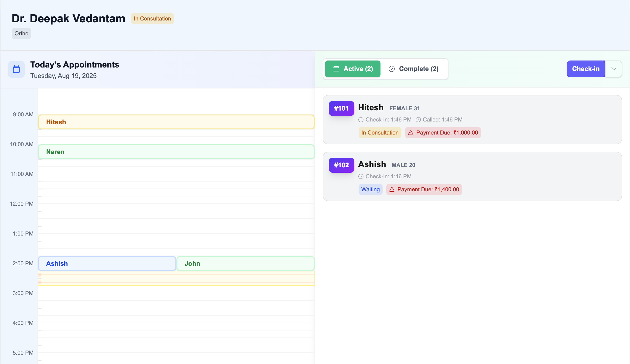Click the Ortho specialty tag
Image resolution: width=630 pixels, height=364 pixels.
(x=21, y=33)
